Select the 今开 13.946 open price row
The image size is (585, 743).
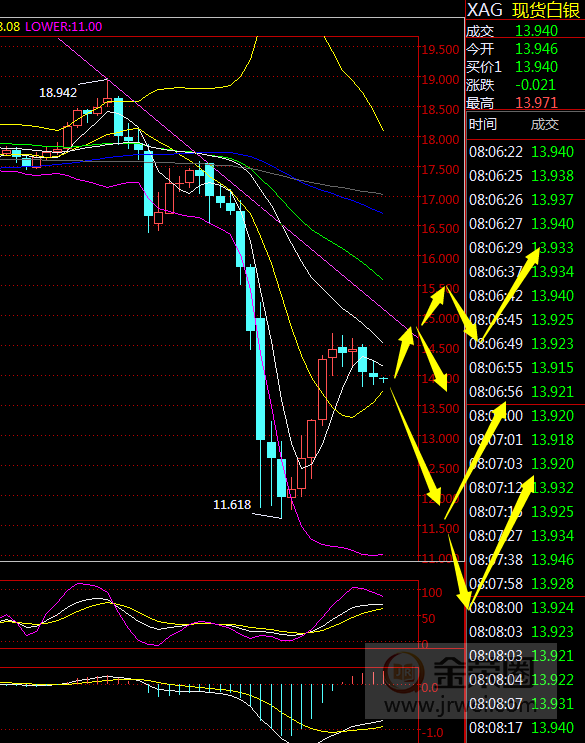tap(525, 49)
